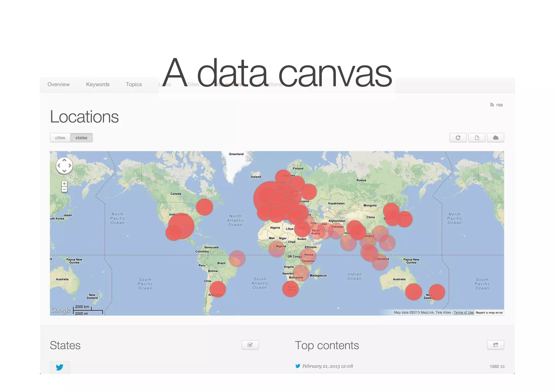Pan the map right using arrow control
555x392 pixels.
70,165
